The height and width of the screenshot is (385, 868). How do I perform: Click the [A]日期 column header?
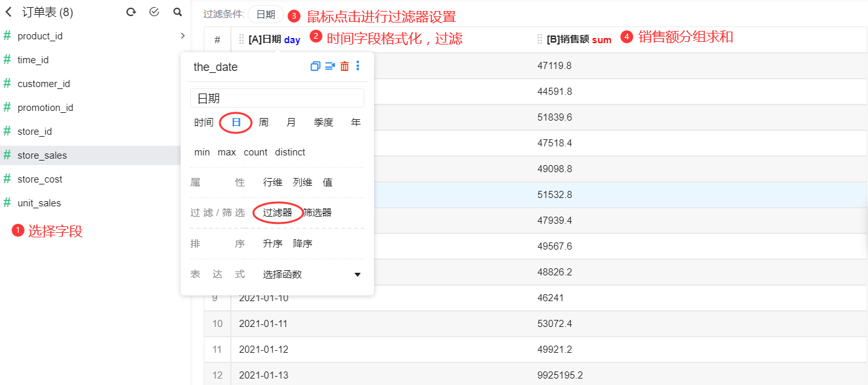click(264, 39)
